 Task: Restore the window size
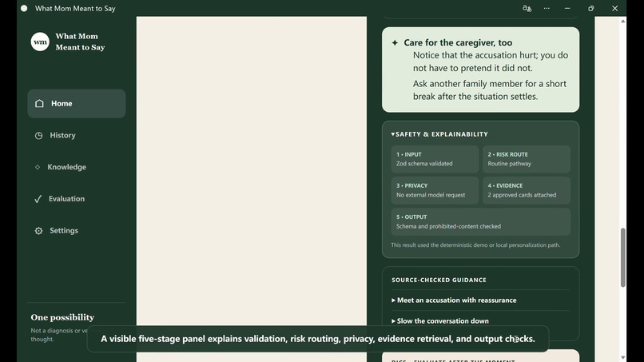coord(591,8)
